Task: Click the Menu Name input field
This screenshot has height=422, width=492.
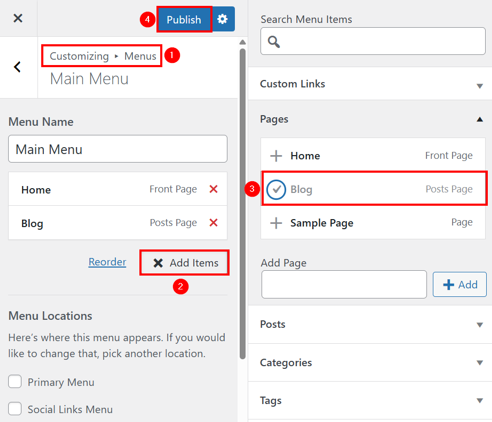Action: point(118,149)
